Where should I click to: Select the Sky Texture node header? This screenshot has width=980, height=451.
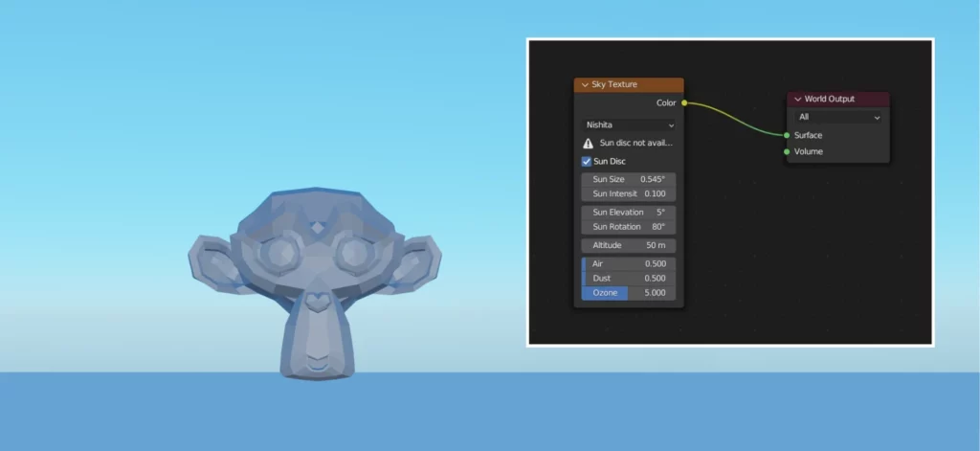(x=629, y=85)
